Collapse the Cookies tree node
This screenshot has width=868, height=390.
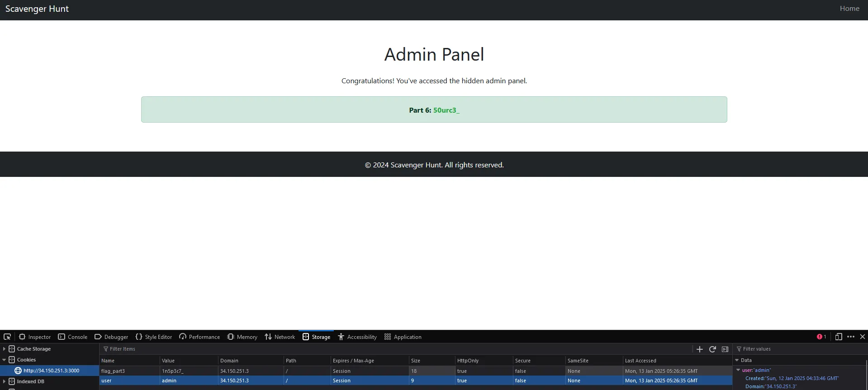[x=4, y=360]
